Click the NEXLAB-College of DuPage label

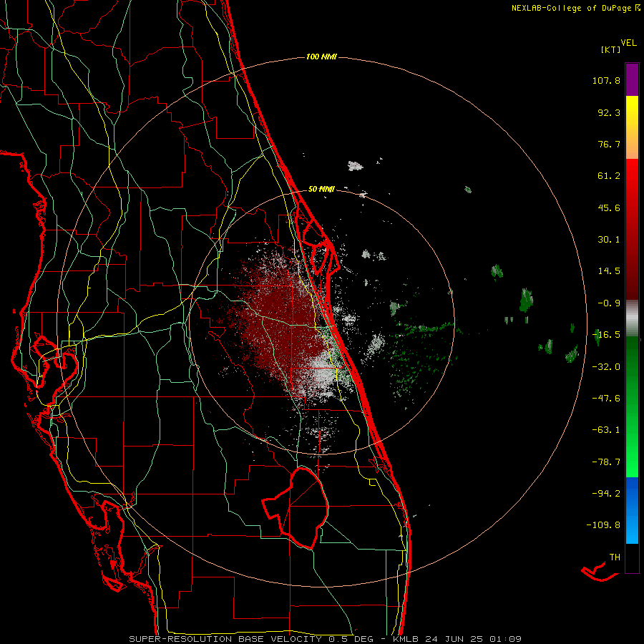(x=572, y=8)
